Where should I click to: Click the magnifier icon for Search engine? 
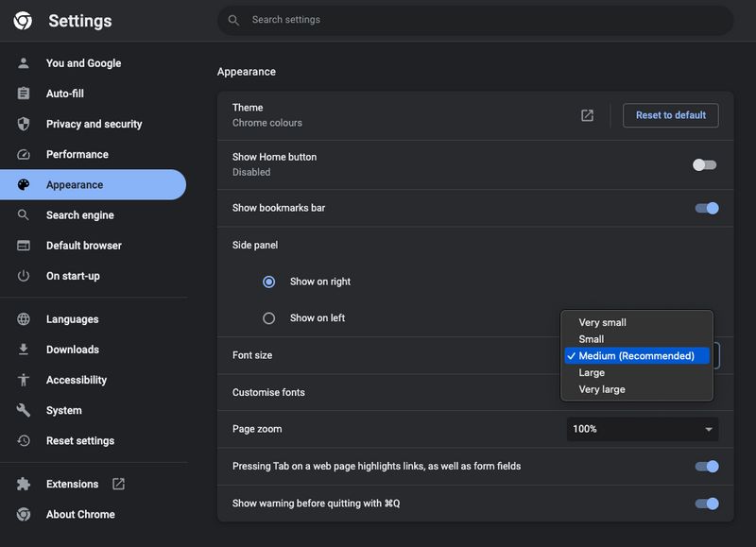coord(23,215)
